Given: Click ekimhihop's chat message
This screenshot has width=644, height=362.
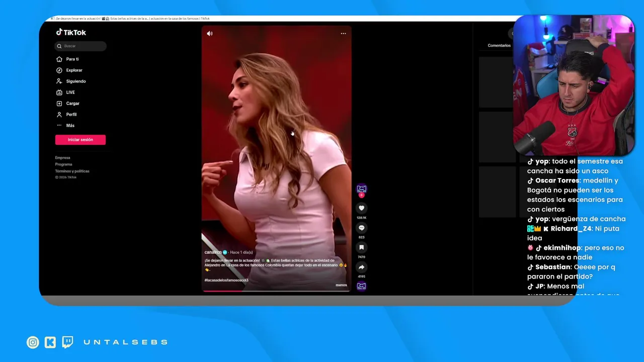Looking at the screenshot, I should tap(575, 252).
